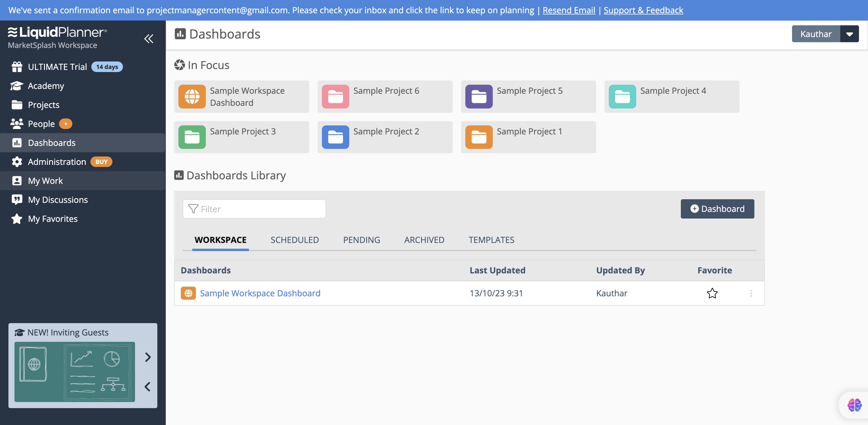
Task: Click the add Dashboard button
Action: pyautogui.click(x=717, y=209)
